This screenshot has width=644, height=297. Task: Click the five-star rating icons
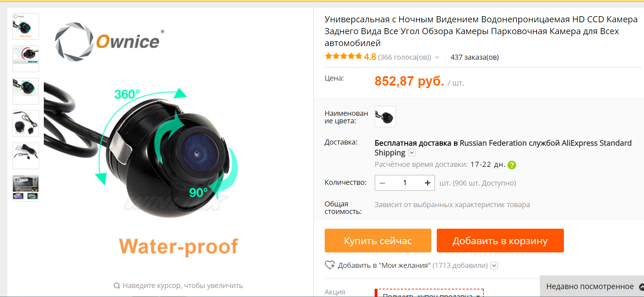point(343,56)
